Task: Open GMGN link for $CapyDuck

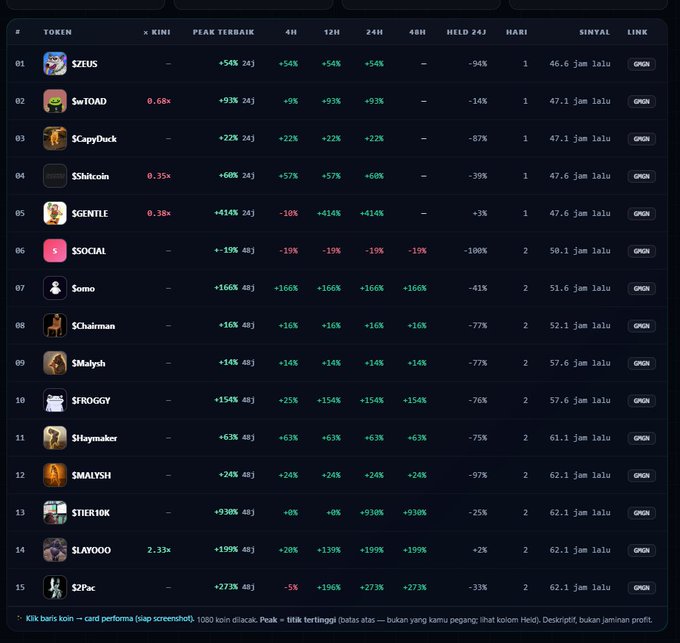Action: (x=641, y=139)
